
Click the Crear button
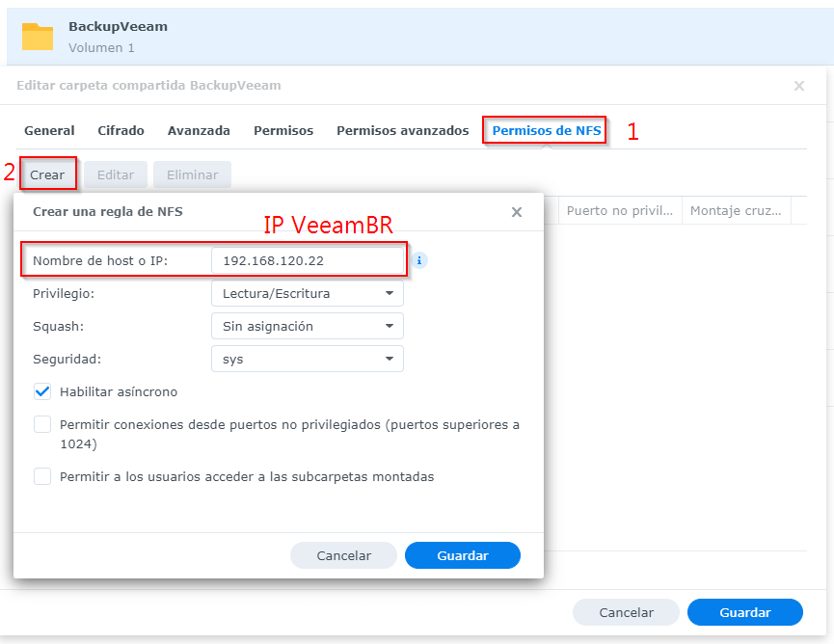click(47, 174)
